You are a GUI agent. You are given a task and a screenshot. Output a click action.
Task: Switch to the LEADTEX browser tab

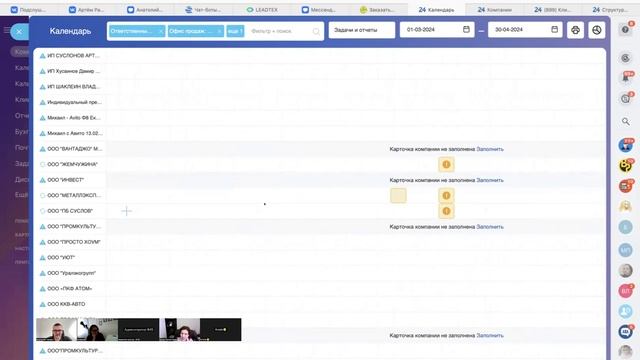coord(262,9)
